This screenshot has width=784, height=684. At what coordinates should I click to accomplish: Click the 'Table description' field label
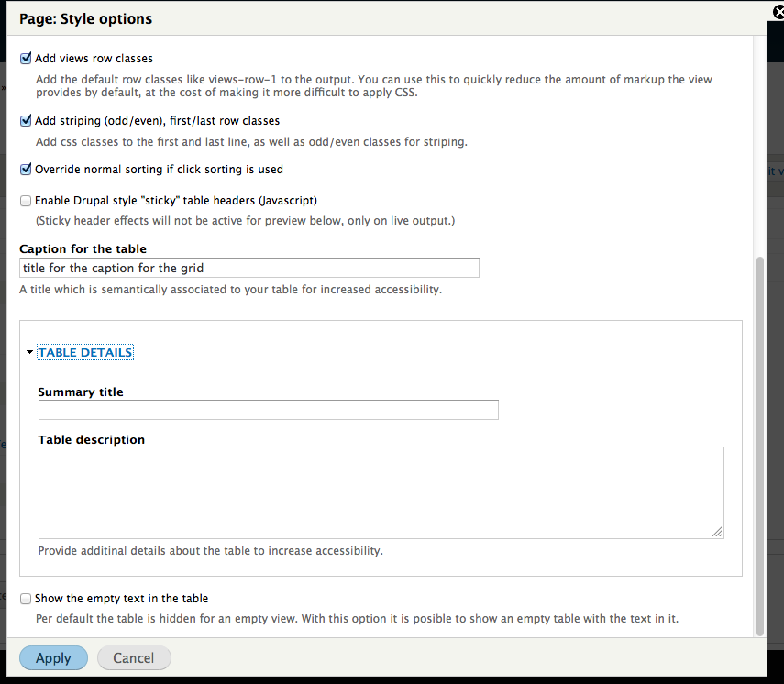pyautogui.click(x=92, y=439)
